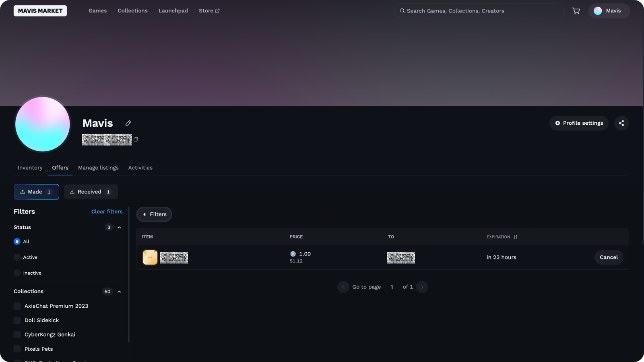Image resolution: width=644 pixels, height=362 pixels.
Task: Sort by Expiration using the sort arrows
Action: point(515,237)
